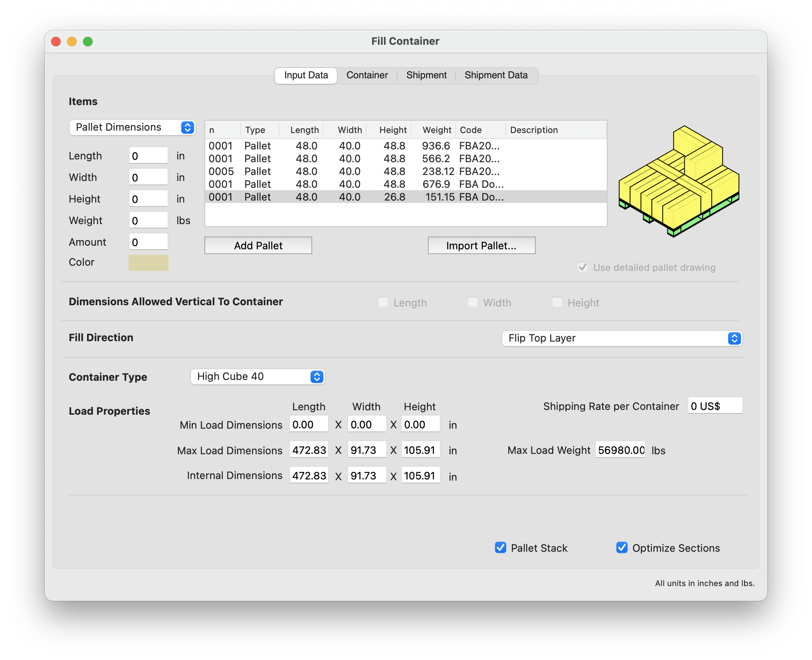Click the Weight column header
812x660 pixels.
pos(433,130)
